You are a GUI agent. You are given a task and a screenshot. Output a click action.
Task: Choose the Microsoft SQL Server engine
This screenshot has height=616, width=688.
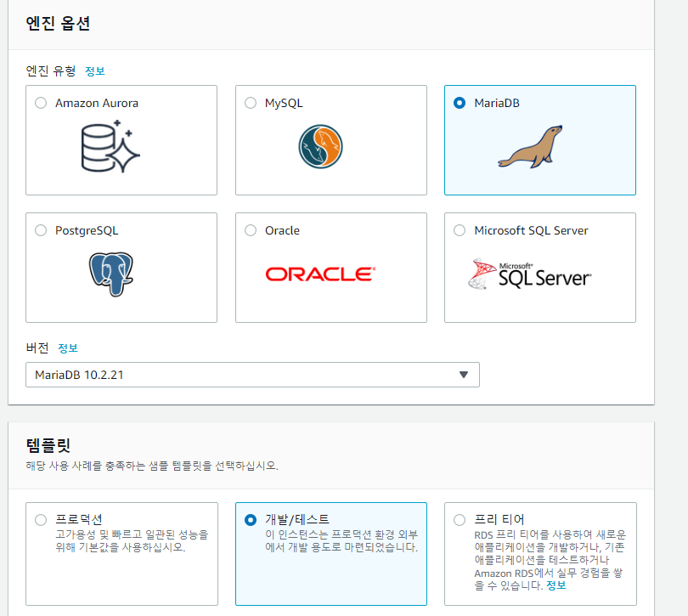tap(459, 229)
